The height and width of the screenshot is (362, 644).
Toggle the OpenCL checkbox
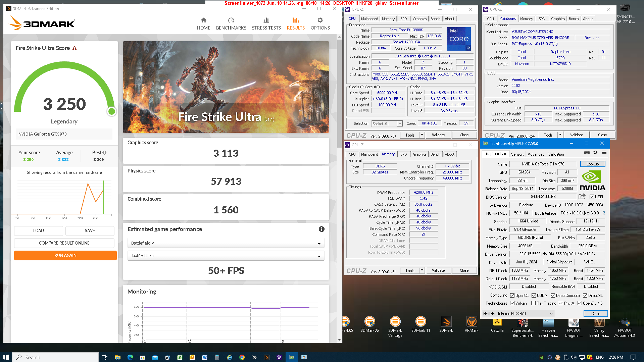click(x=512, y=296)
